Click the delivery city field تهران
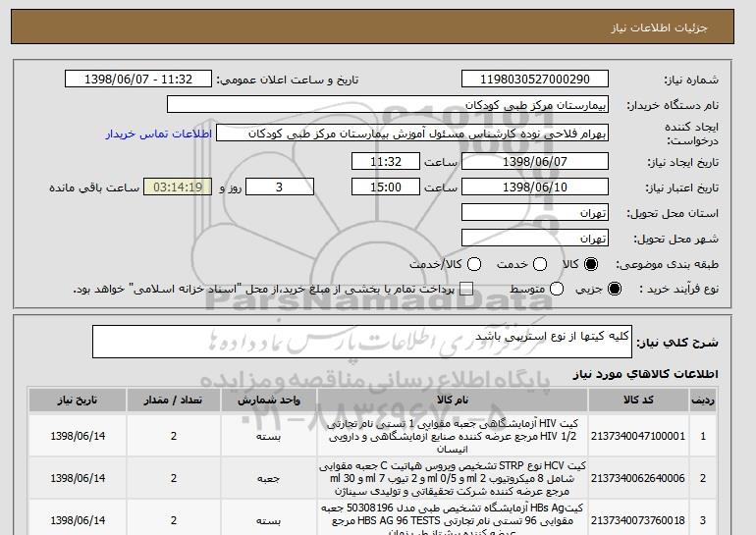 tap(535, 239)
